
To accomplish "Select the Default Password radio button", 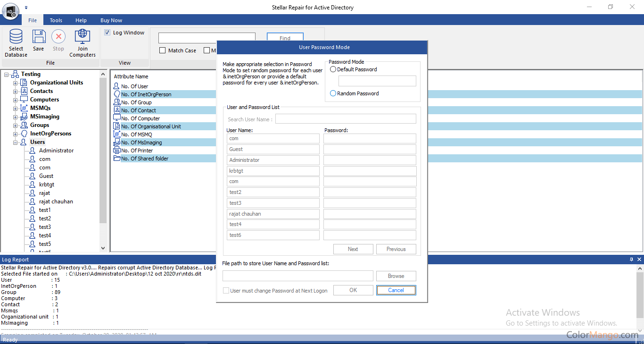I will pos(333,69).
